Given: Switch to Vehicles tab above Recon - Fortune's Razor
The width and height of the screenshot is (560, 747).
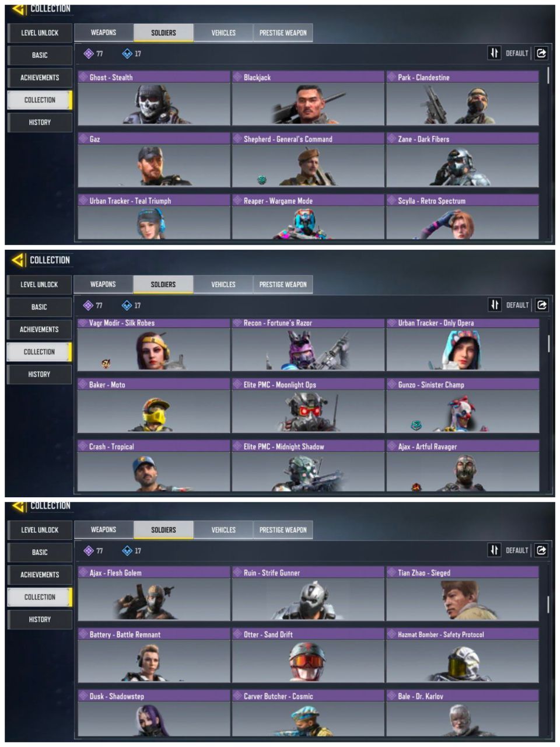Looking at the screenshot, I should point(223,284).
